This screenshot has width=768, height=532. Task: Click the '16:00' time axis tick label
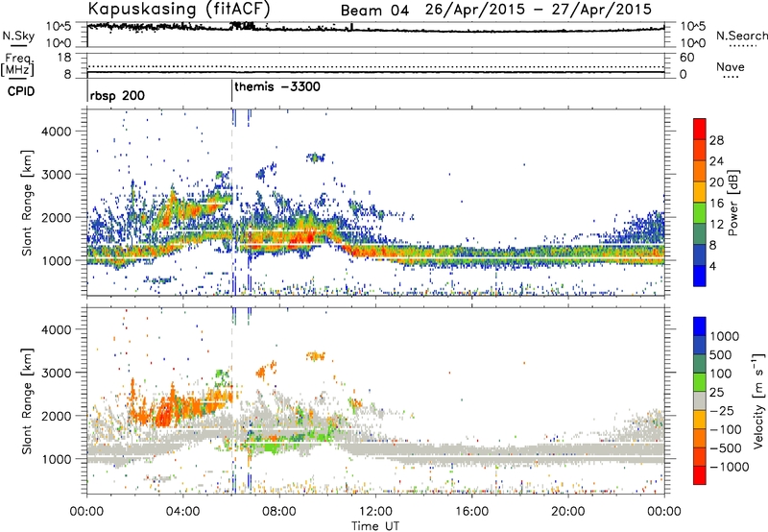click(471, 512)
